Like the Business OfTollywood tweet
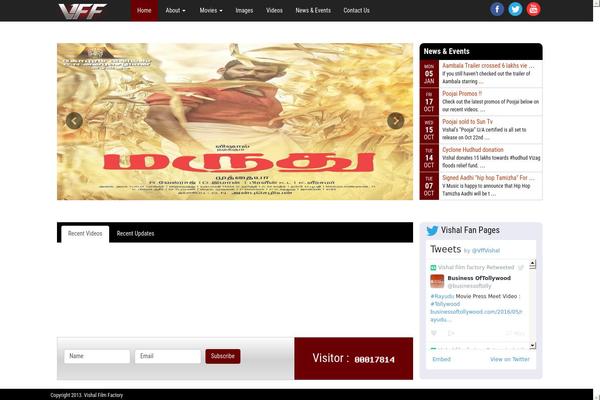Image resolution: width=600 pixels, height=400 pixels. (434, 333)
